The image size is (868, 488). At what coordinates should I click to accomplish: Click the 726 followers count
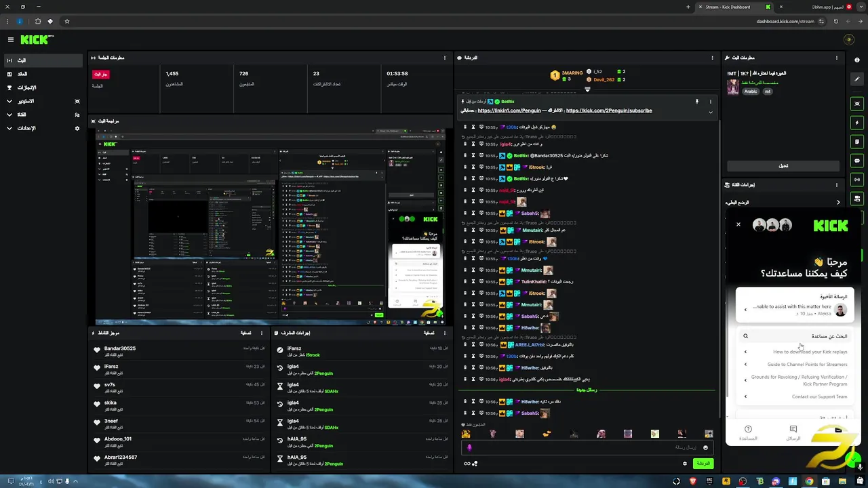[x=243, y=73]
